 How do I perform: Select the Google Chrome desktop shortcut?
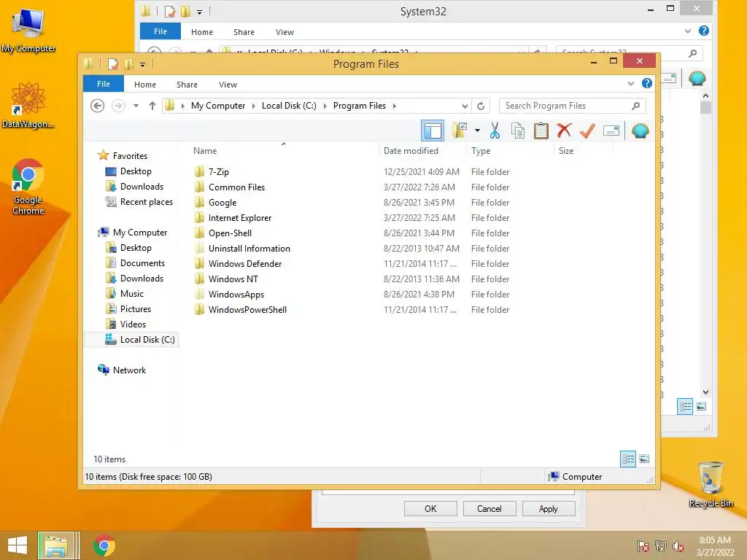28,186
